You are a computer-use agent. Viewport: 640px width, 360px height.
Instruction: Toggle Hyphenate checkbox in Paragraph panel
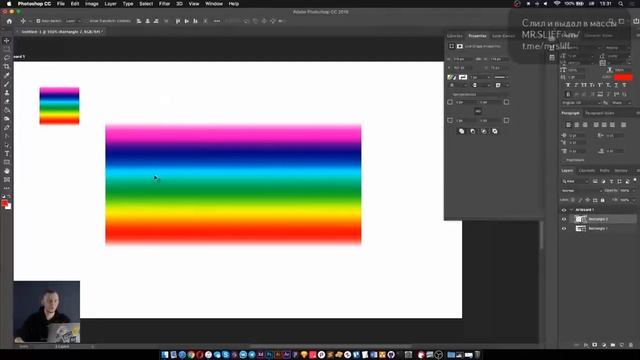[x=565, y=160]
